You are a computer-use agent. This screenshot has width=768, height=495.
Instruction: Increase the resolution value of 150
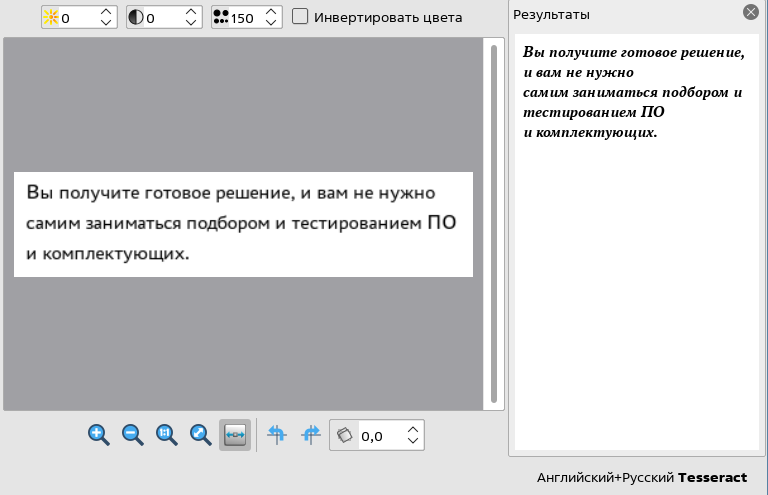[x=271, y=12]
